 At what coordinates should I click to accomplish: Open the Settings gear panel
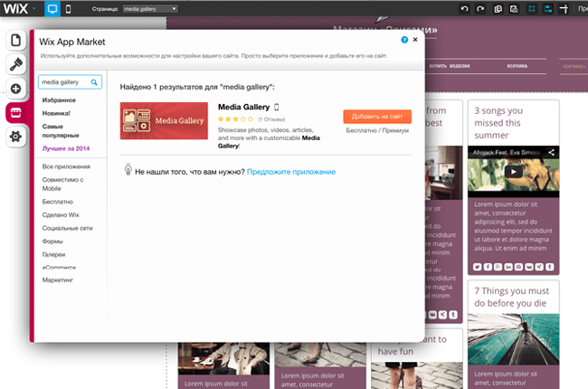[15, 137]
